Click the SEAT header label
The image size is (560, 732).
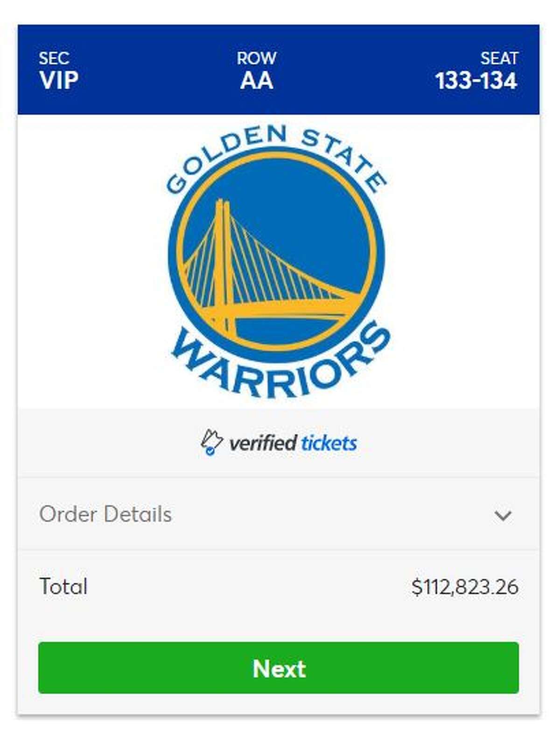click(x=499, y=58)
